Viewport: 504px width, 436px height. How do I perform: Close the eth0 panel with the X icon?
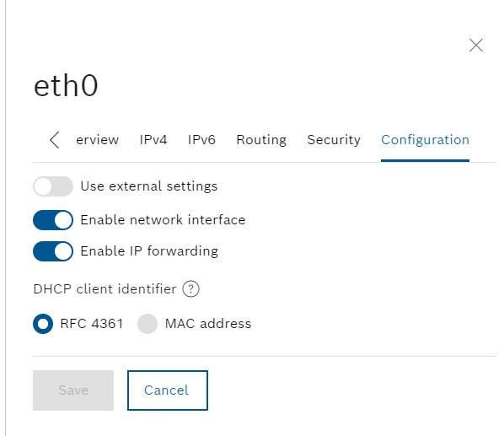coord(475,45)
